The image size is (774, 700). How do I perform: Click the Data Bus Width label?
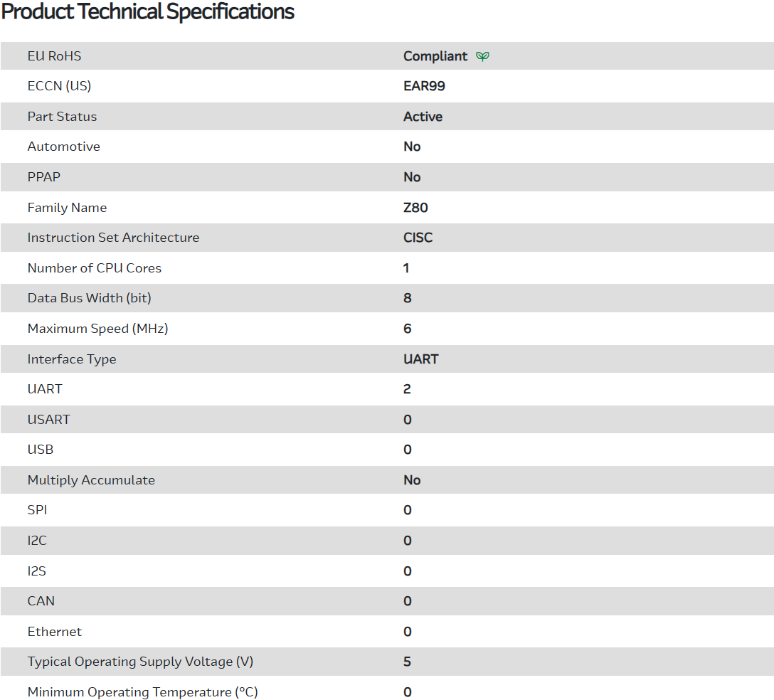click(89, 298)
